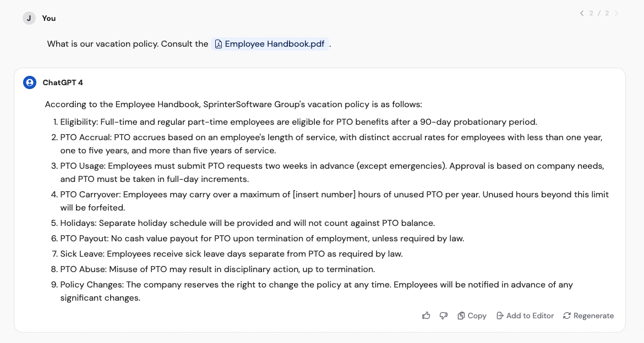This screenshot has height=343, width=644.
Task: Open the Employee Handbook.pdf attachment
Action: click(274, 43)
